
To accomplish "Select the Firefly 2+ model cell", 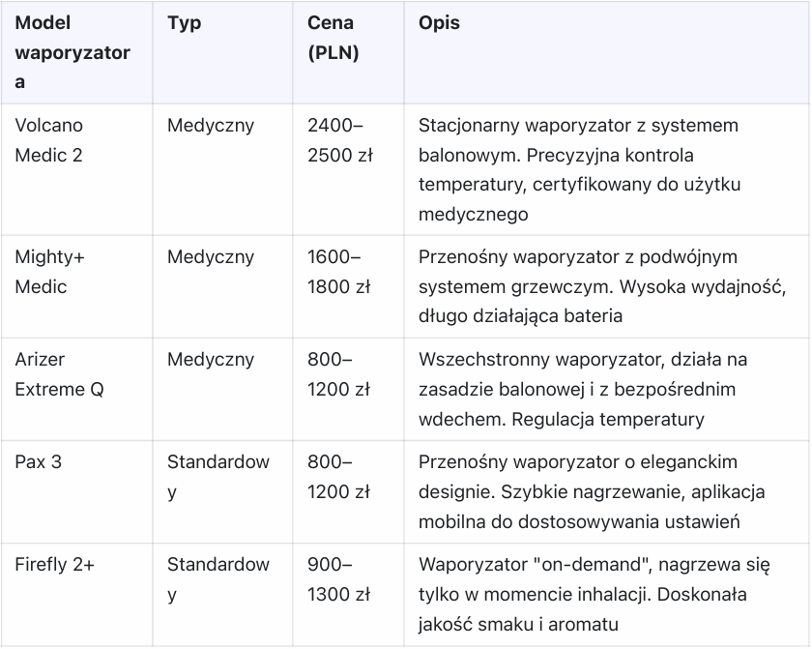I will coord(54,565).
